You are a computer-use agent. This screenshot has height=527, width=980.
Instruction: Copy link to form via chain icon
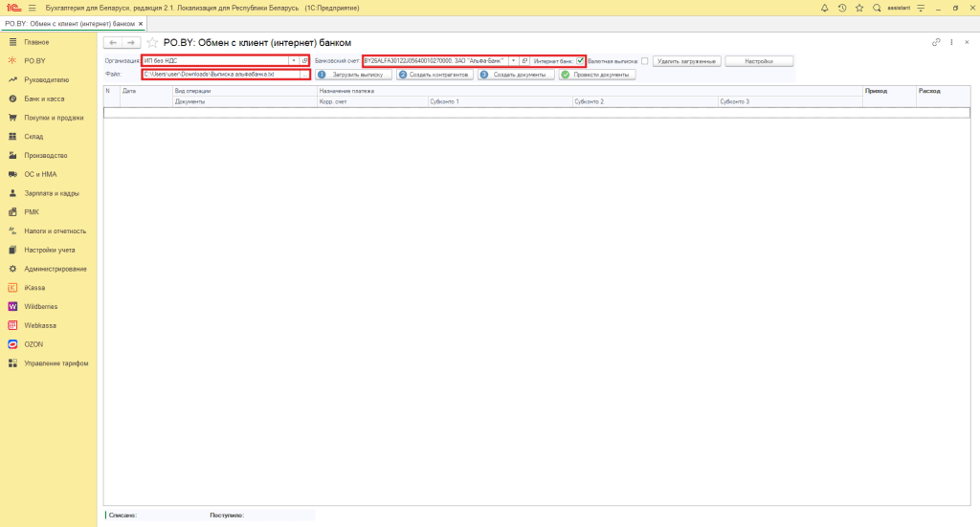(x=936, y=43)
